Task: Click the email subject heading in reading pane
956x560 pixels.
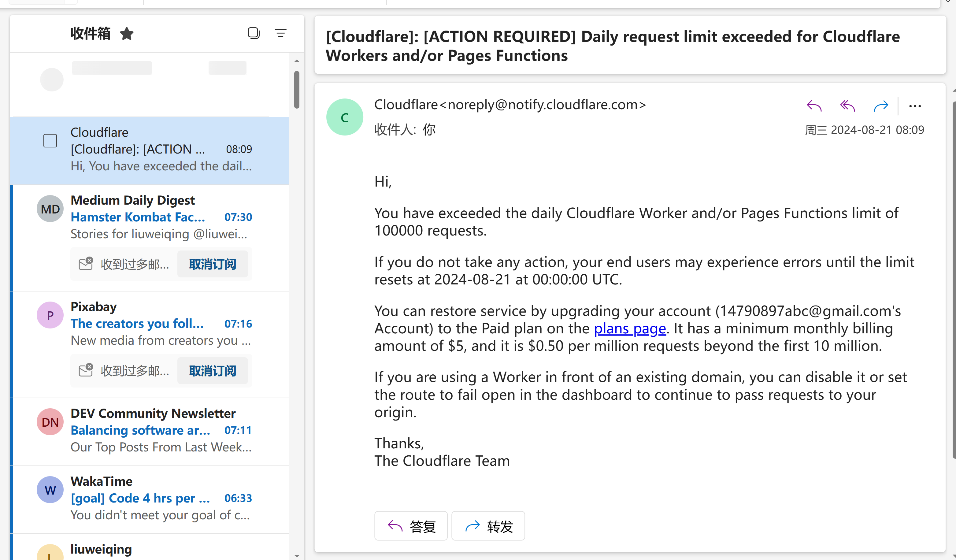Action: tap(613, 46)
